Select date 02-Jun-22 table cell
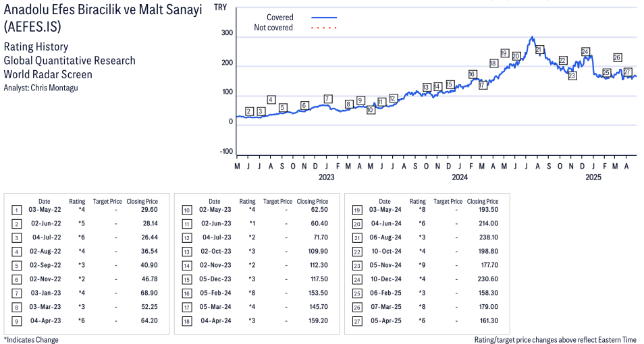The image size is (644, 344). pos(46,224)
